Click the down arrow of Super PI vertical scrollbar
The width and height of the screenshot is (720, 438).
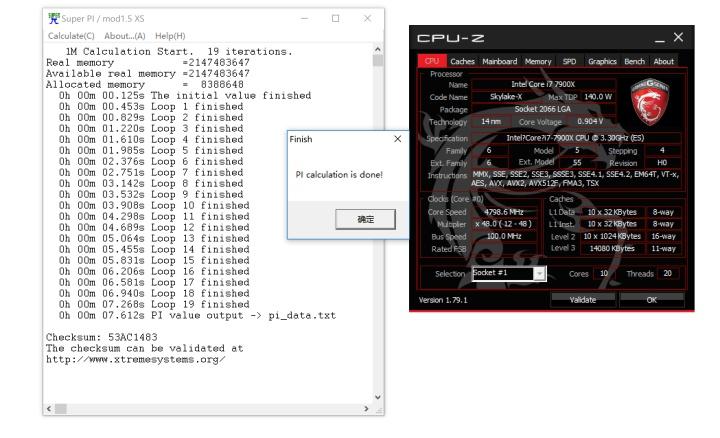[x=377, y=397]
